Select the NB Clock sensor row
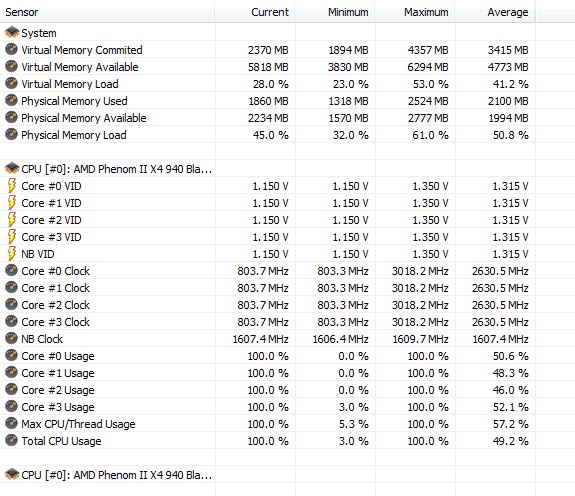Viewport: 575px width, 496px height. coord(268,338)
